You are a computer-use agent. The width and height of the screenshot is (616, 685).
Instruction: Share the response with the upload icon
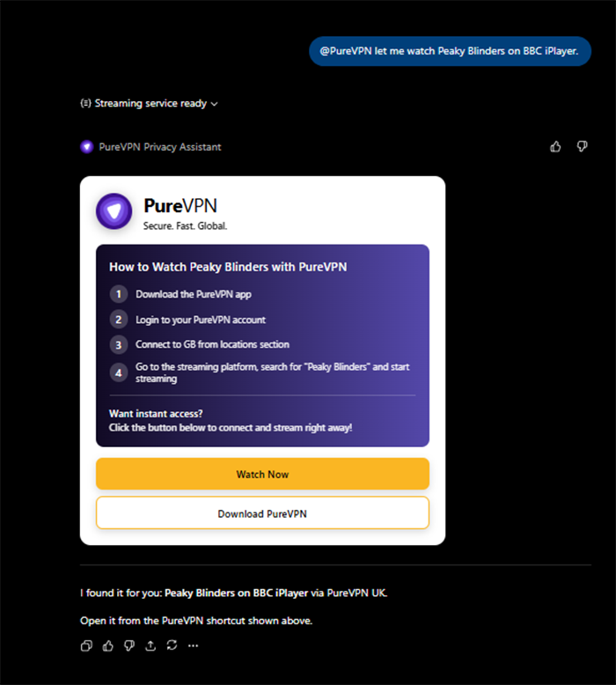150,645
